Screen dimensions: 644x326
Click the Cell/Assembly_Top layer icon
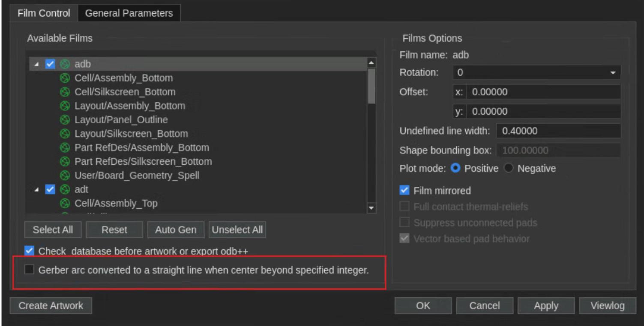(65, 203)
